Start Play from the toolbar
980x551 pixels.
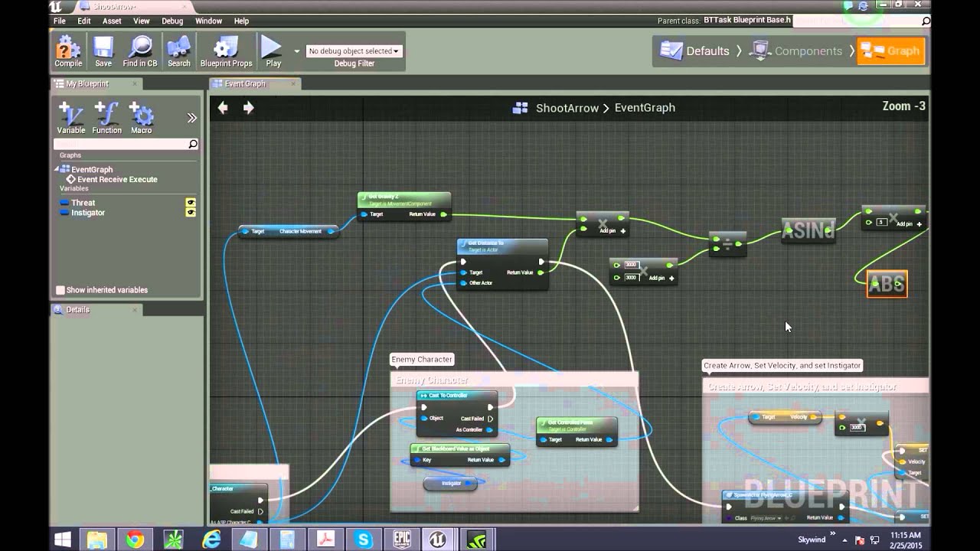pos(273,51)
